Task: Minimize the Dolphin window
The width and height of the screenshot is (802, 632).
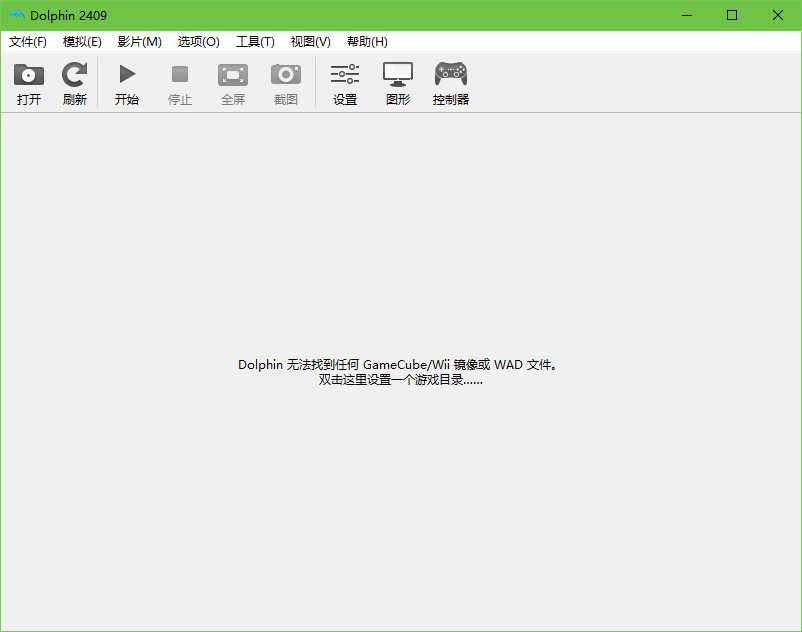Action: tap(687, 15)
